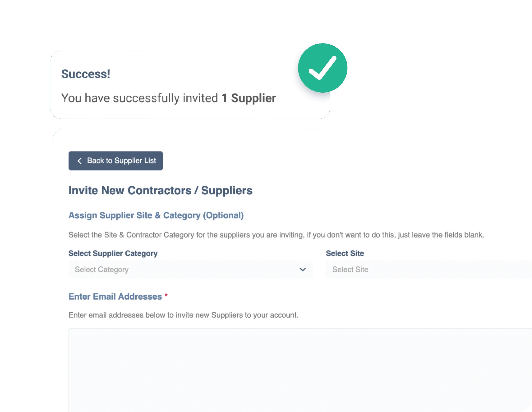532x412 pixels.
Task: Click the Invite New Contractors / Suppliers heading
Action: pos(160,190)
